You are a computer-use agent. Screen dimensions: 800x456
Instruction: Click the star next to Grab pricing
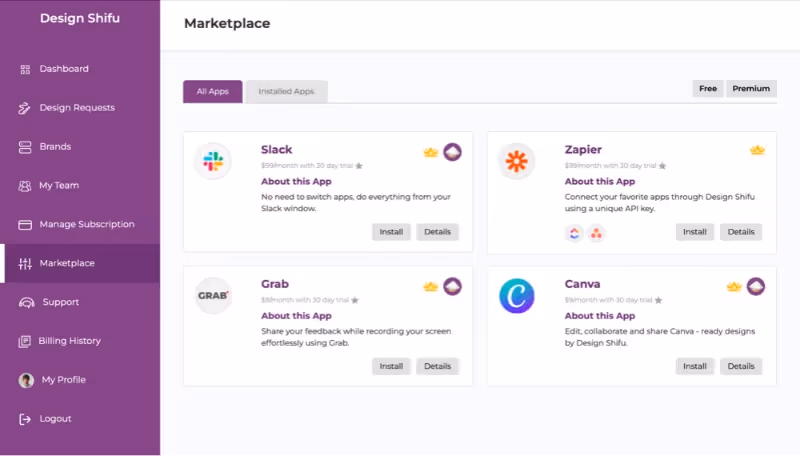click(355, 300)
